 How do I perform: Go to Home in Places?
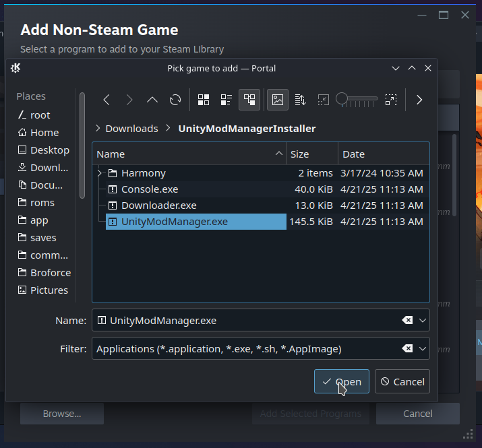[43, 133]
